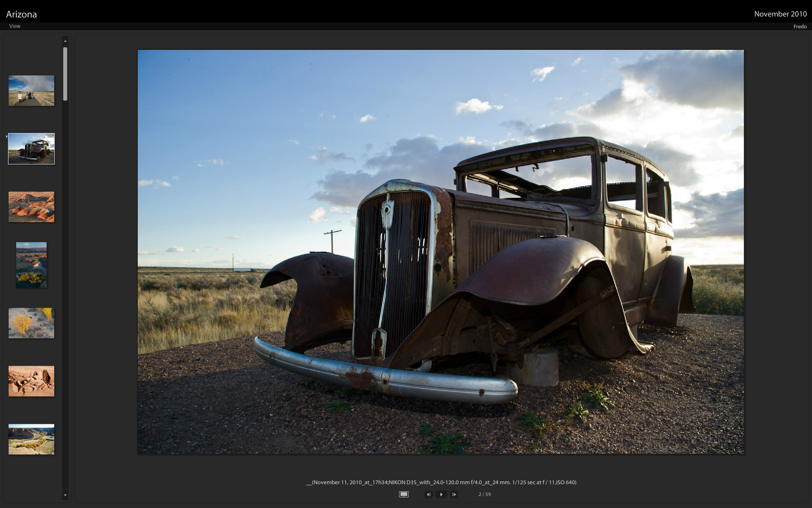The image size is (812, 508).
Task: Go to the next image
Action: click(x=454, y=494)
